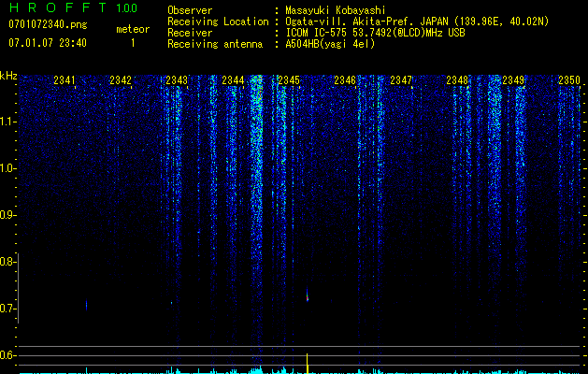Click the 0.9 kHz axis label
Screen dimensions: 588x374
click(7, 215)
